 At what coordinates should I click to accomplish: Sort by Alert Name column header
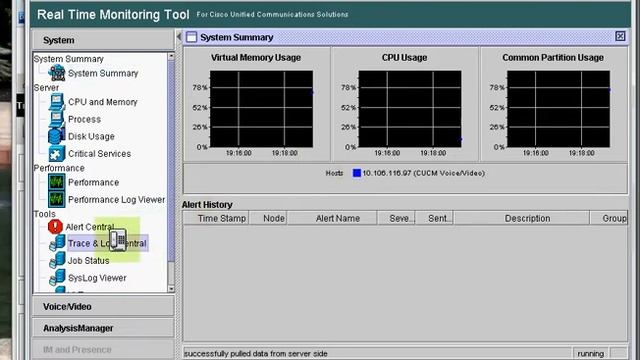coord(332,218)
